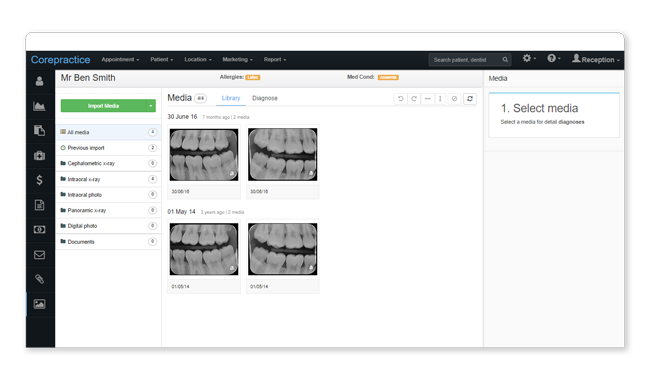Open the Patient menu

162,60
